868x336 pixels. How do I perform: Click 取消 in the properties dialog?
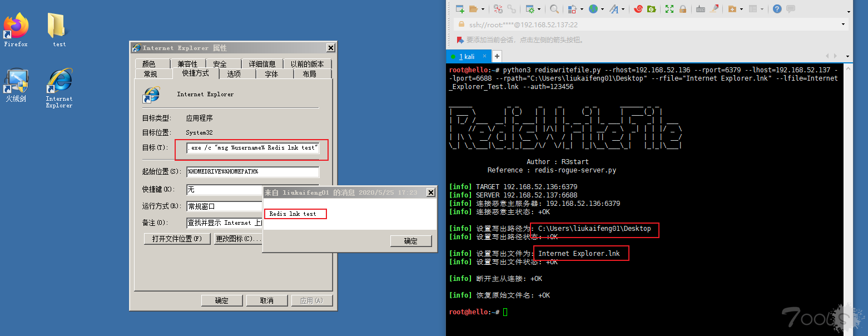click(266, 300)
